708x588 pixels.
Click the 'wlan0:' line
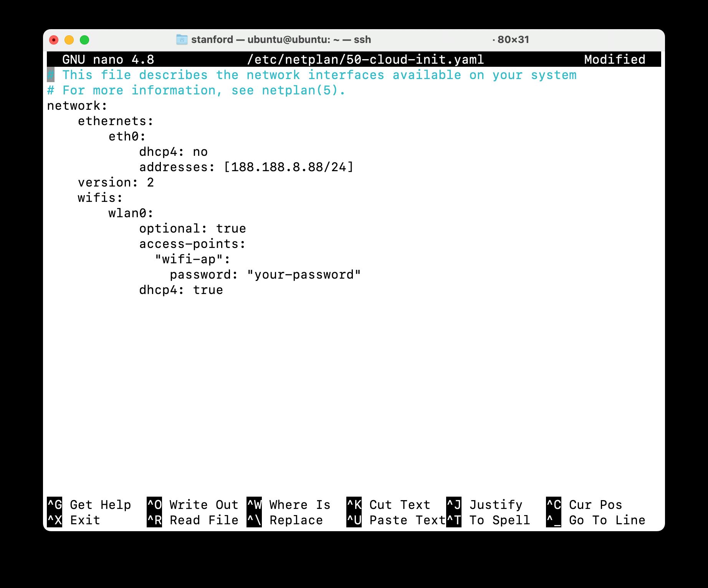(x=131, y=213)
